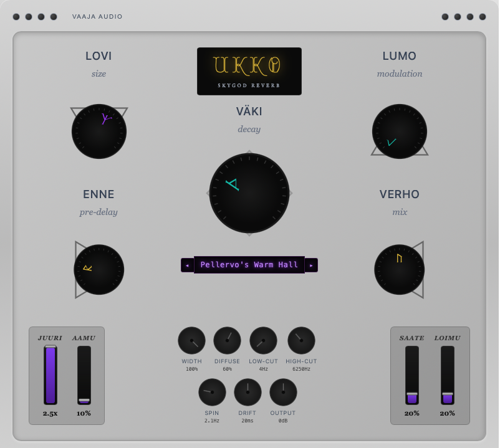Click the VERHO label
500x448 pixels.
(399, 194)
